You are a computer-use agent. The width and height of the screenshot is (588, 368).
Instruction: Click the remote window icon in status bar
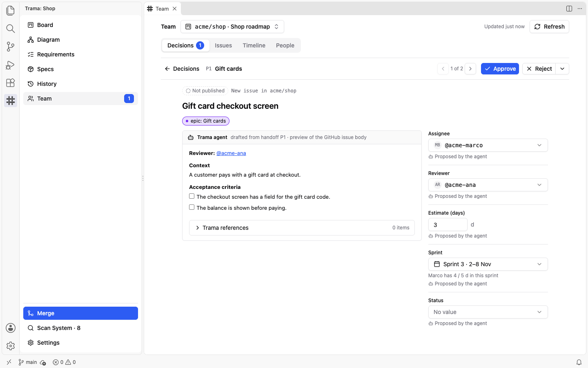point(9,362)
